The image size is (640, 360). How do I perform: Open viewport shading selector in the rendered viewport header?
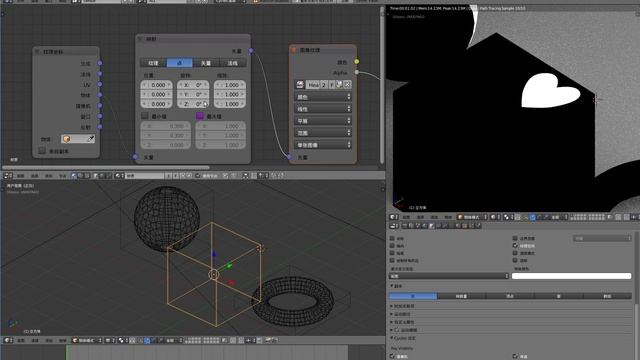coord(495,217)
